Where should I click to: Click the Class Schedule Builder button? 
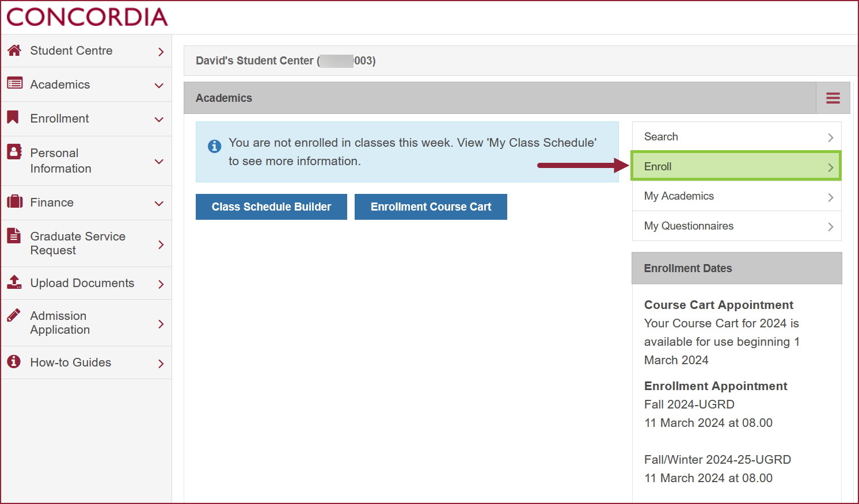[x=271, y=207]
